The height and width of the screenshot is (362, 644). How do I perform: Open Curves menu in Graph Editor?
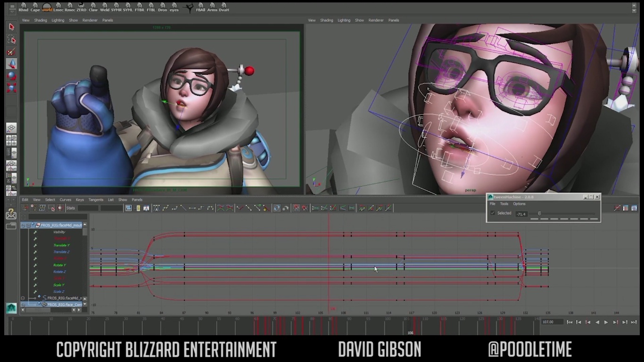click(66, 199)
